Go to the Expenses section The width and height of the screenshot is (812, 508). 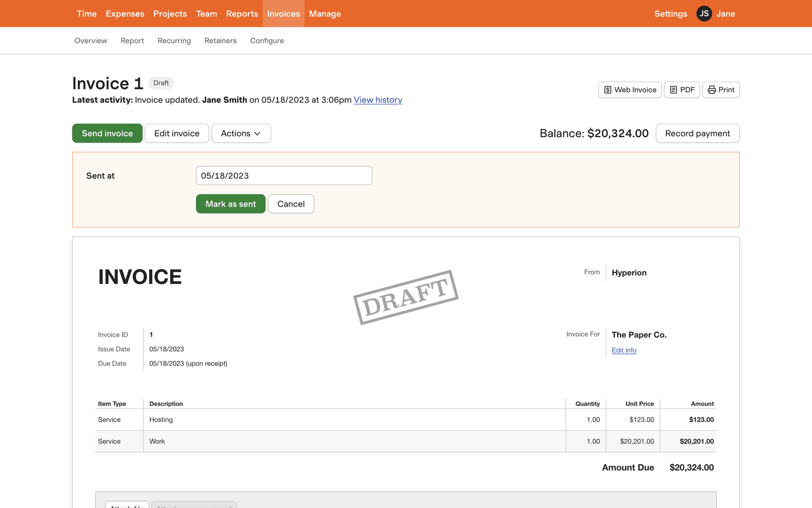pos(125,14)
